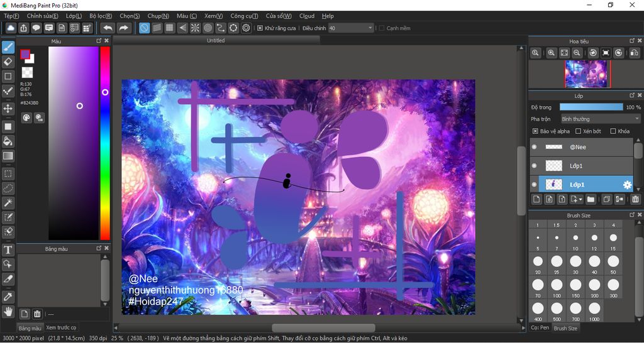Click the export/share icon in toolbar
Image resolution: width=644 pixels, height=343 pixels.
pyautogui.click(x=23, y=28)
